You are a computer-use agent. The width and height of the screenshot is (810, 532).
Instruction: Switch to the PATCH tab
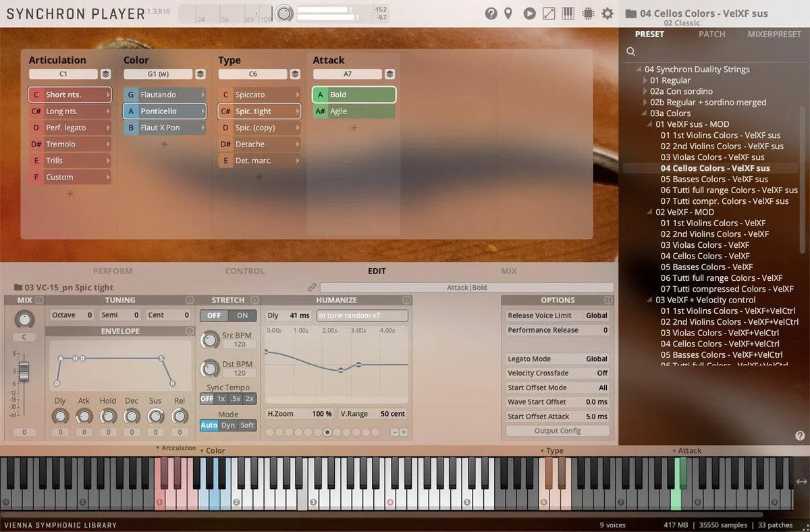(x=711, y=34)
